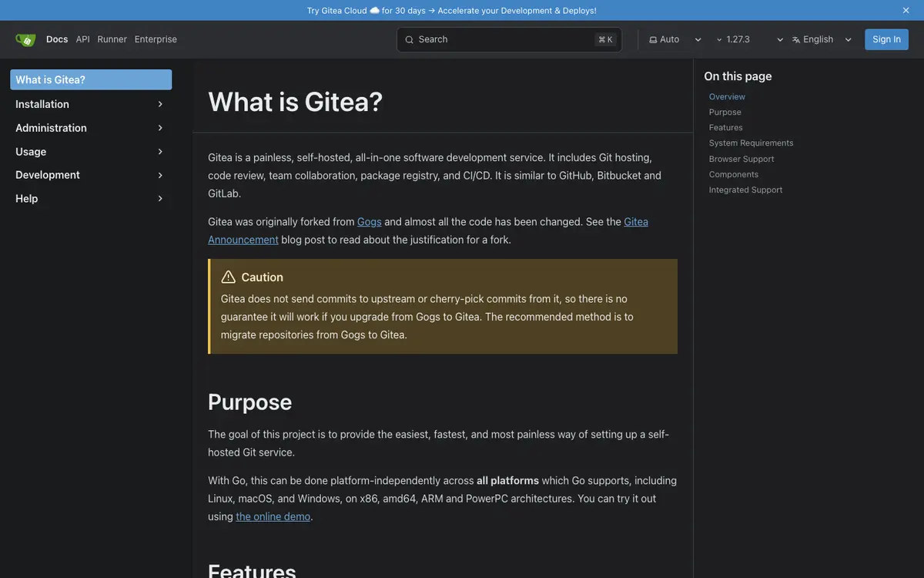
Task: Open the Gitea Announcement blog link
Action: (x=243, y=240)
